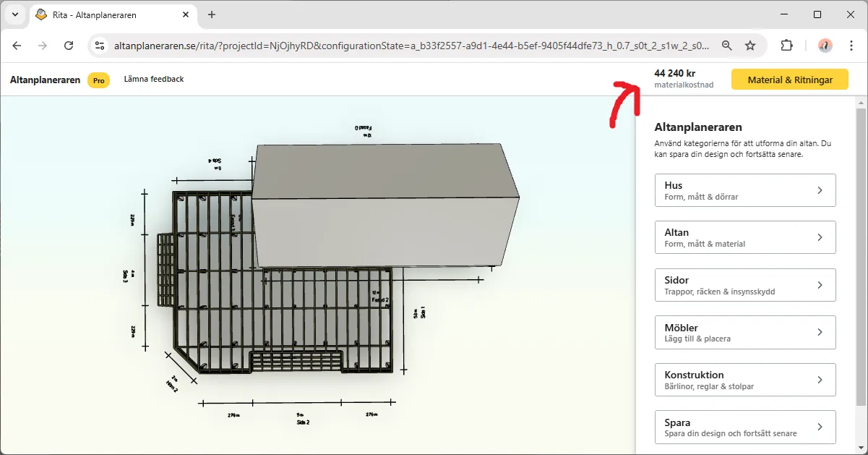The height and width of the screenshot is (455, 868).
Task: Click the zoom magnifier icon in address bar
Action: pyautogui.click(x=727, y=46)
